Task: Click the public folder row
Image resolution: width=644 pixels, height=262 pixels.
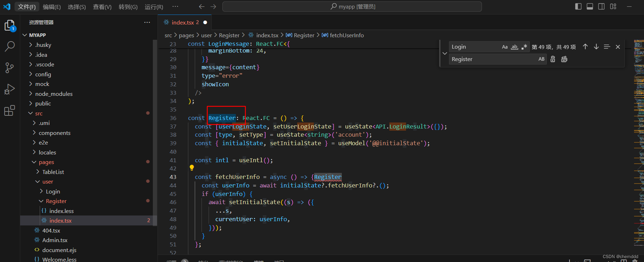Action: click(x=89, y=103)
